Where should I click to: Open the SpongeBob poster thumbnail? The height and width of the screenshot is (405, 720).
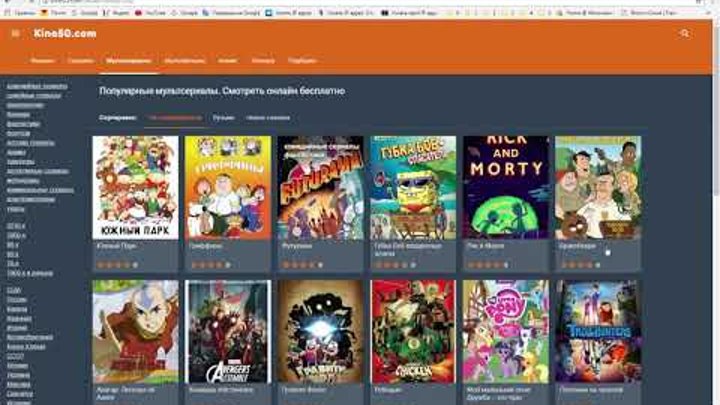[412, 187]
